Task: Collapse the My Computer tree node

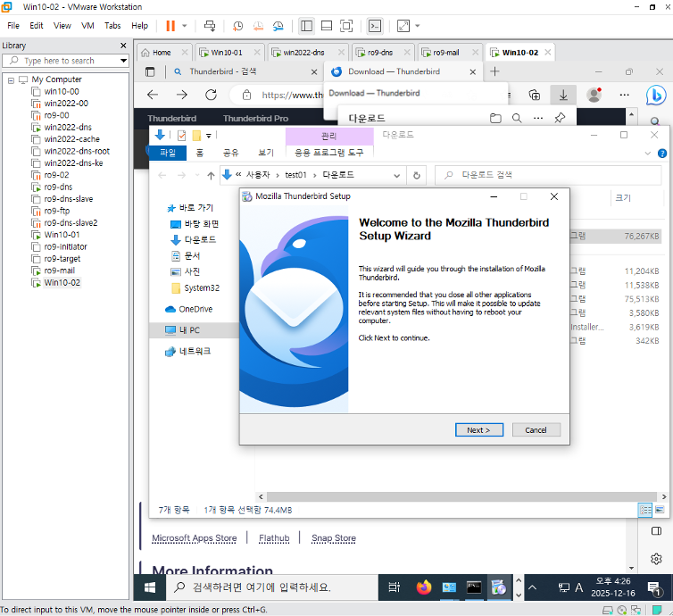Action: pyautogui.click(x=11, y=79)
